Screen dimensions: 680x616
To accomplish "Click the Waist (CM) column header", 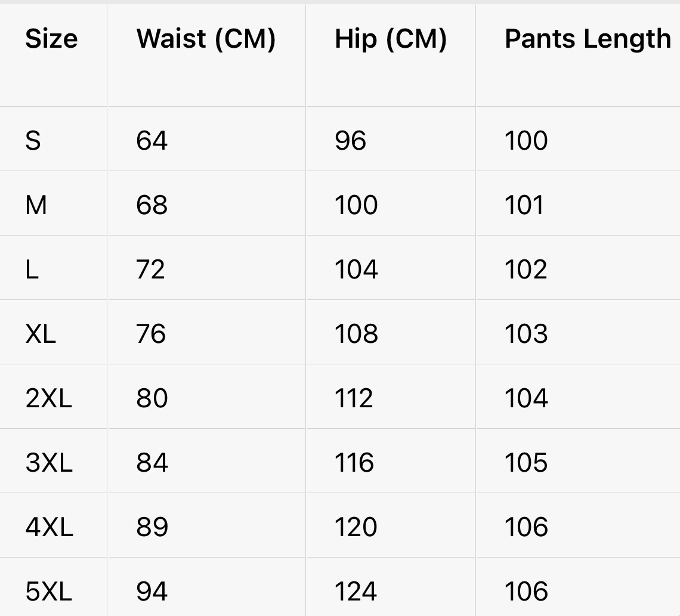I will point(206,39).
